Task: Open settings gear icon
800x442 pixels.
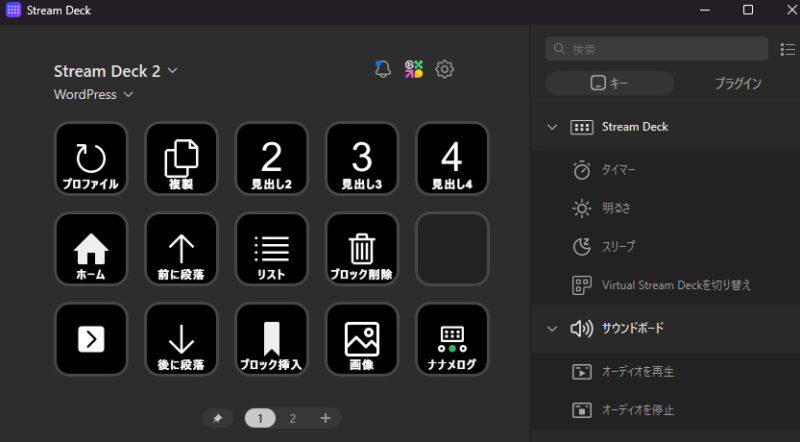Action: point(444,69)
